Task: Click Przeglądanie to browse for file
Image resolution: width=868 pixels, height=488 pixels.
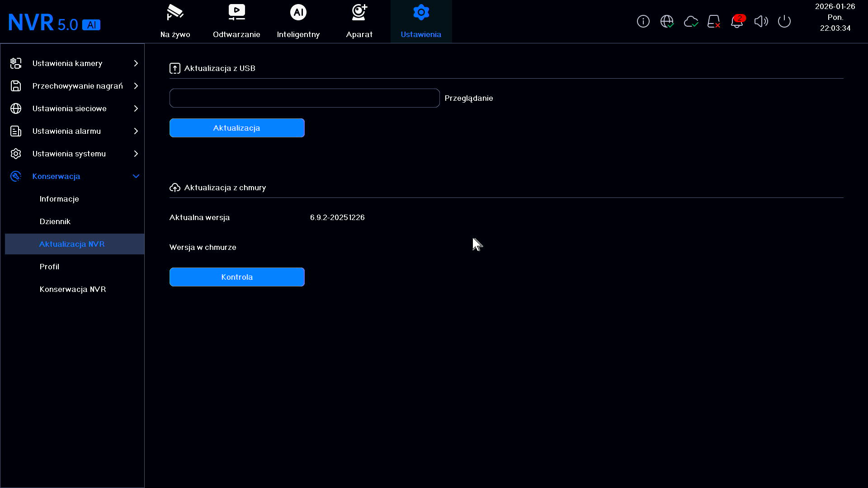Action: point(469,98)
